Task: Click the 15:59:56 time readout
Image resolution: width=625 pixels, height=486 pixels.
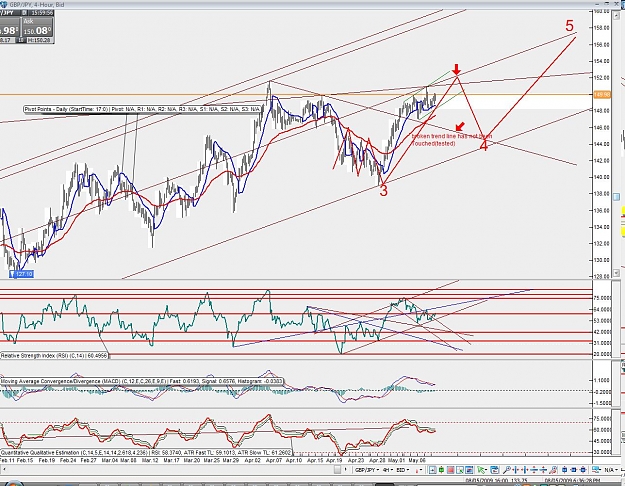Action: [x=41, y=13]
